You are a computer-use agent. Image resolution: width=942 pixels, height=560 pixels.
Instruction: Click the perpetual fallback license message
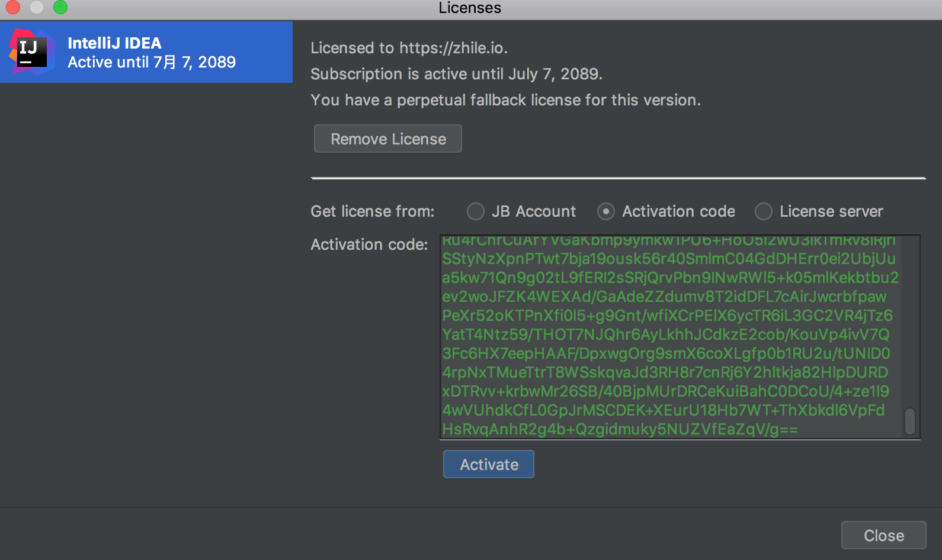pyautogui.click(x=506, y=100)
